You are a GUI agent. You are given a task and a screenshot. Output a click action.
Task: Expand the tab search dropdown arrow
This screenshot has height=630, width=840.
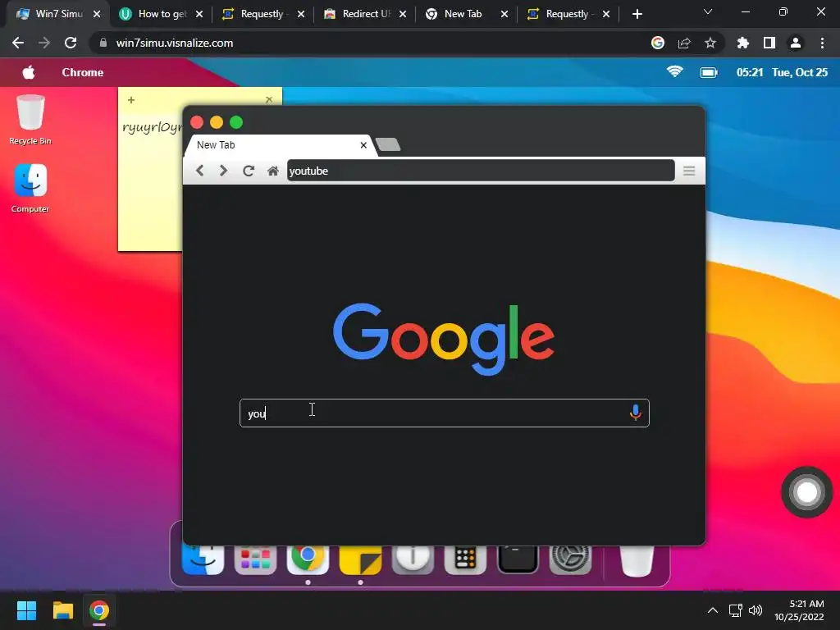(708, 11)
